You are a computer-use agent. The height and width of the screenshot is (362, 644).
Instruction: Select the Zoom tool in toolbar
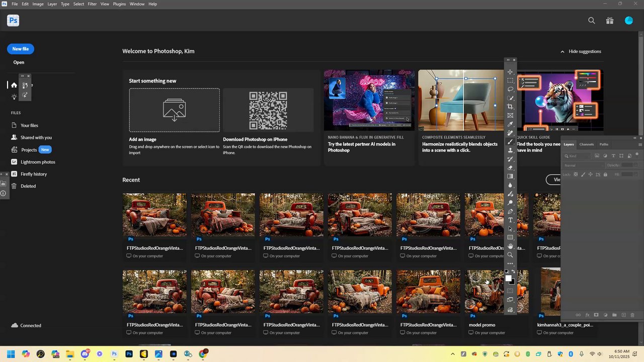tap(510, 255)
